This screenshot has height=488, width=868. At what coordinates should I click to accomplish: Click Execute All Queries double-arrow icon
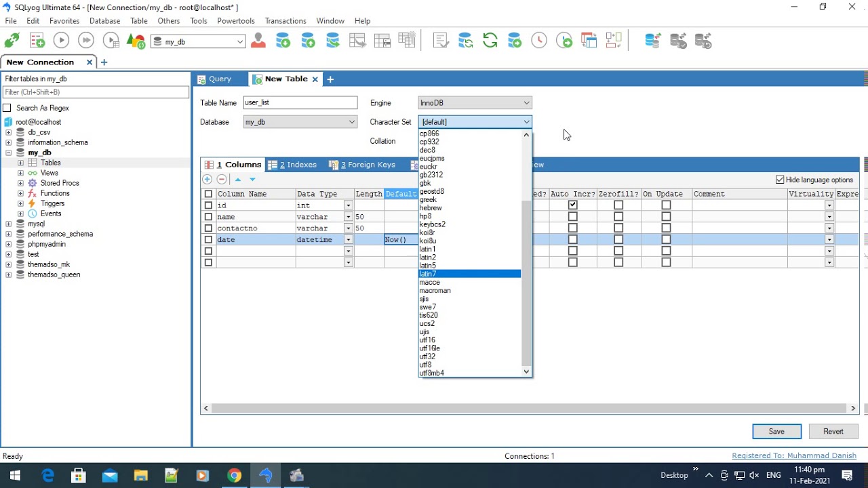click(x=86, y=41)
